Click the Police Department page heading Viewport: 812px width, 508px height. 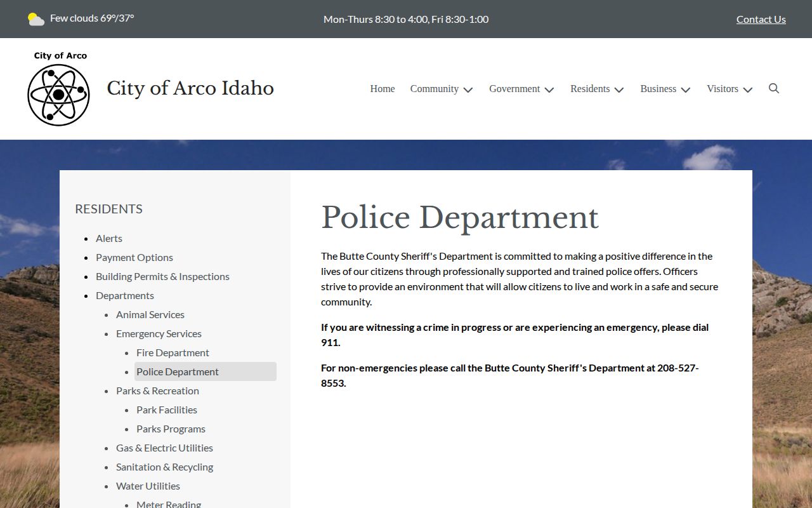pos(460,218)
